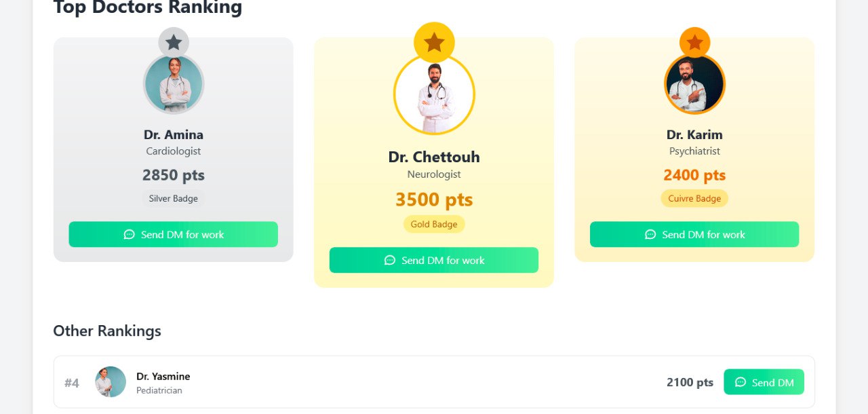Click the #4 rank marker beside Dr. Yasmine

click(x=72, y=382)
